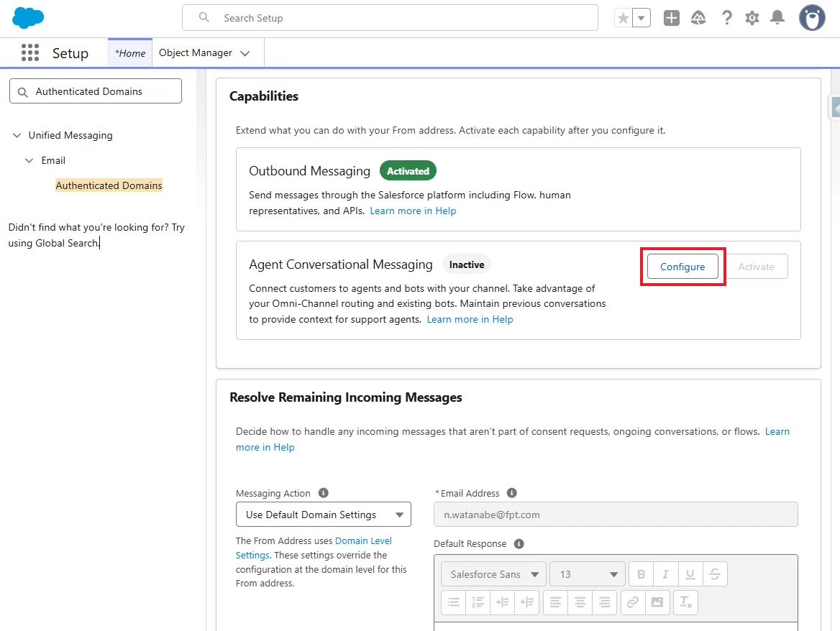Open the Help question mark icon
This screenshot has width=840, height=631.
point(726,18)
